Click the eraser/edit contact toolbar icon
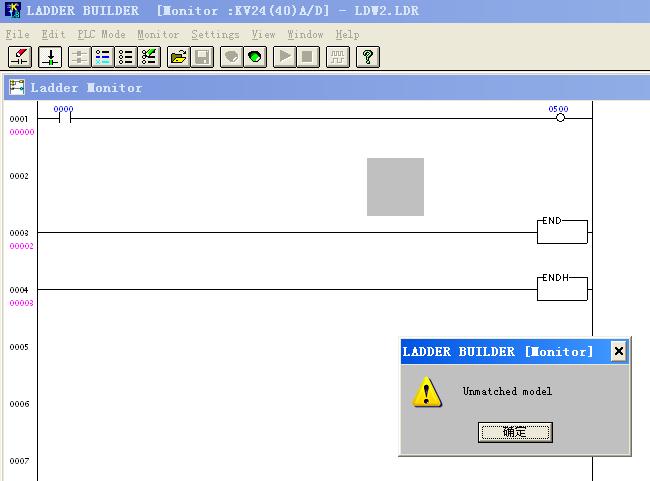 [19, 56]
